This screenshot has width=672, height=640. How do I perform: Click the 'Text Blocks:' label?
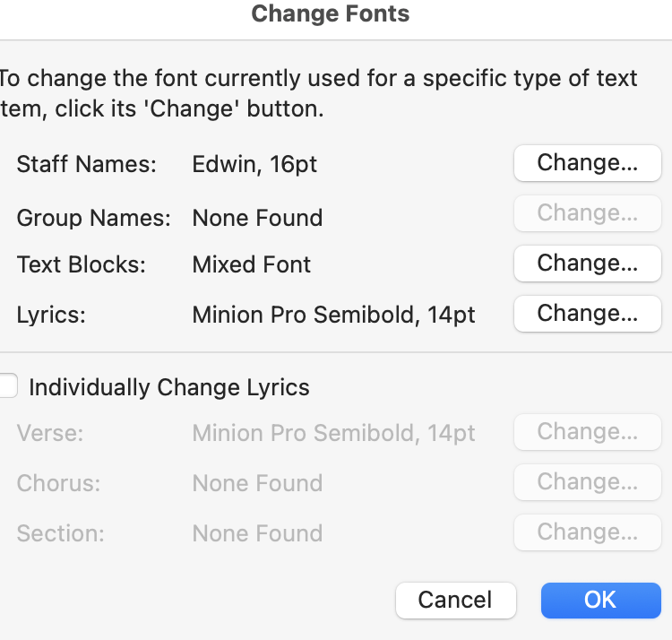click(x=81, y=264)
